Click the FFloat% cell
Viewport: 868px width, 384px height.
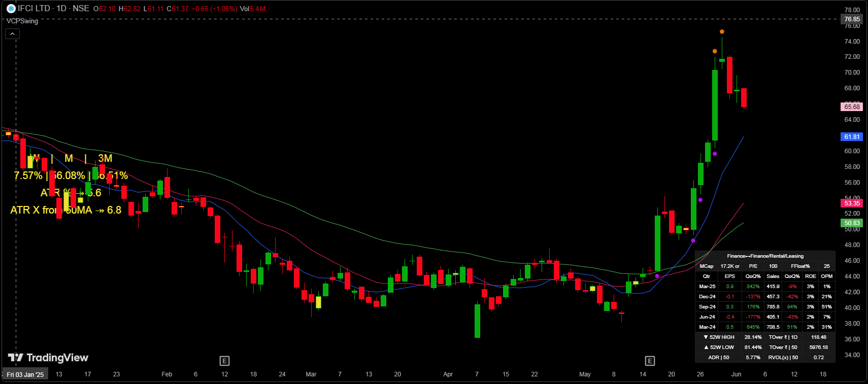(800, 266)
